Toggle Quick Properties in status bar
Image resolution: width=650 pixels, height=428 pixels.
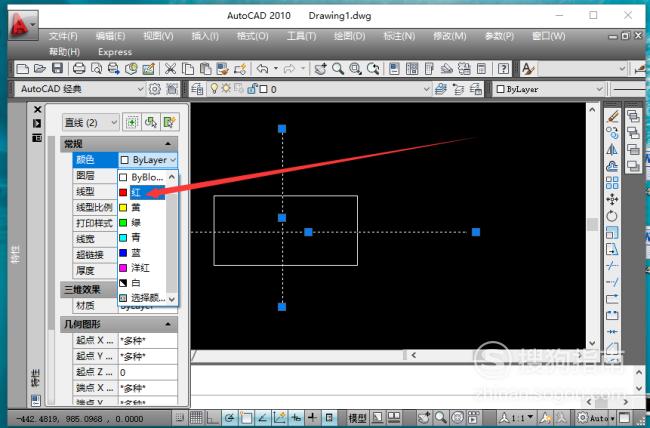click(x=329, y=418)
